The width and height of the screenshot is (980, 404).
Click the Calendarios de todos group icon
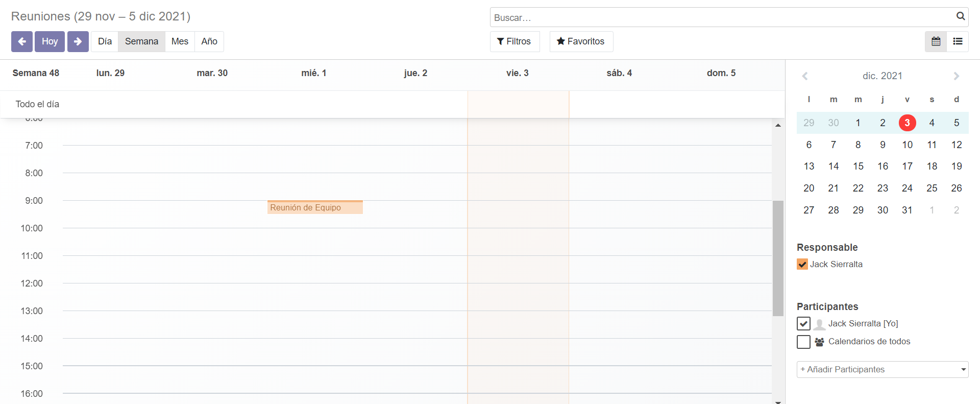[819, 342]
